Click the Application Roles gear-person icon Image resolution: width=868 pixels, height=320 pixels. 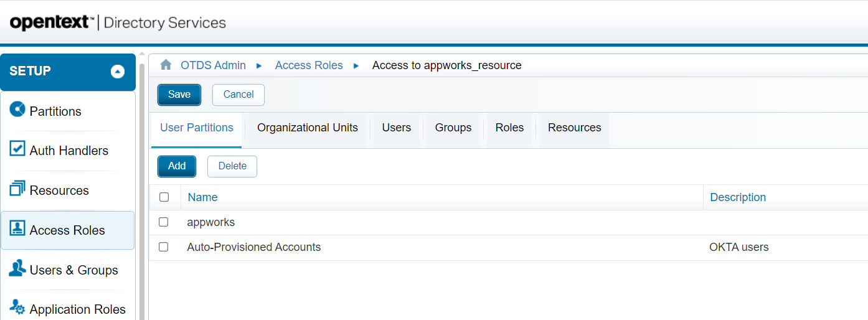[17, 308]
